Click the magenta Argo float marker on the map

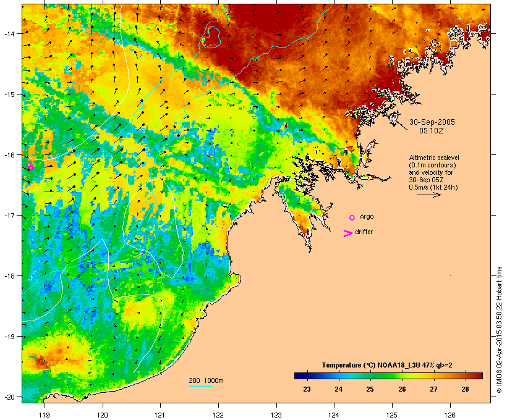point(30,166)
